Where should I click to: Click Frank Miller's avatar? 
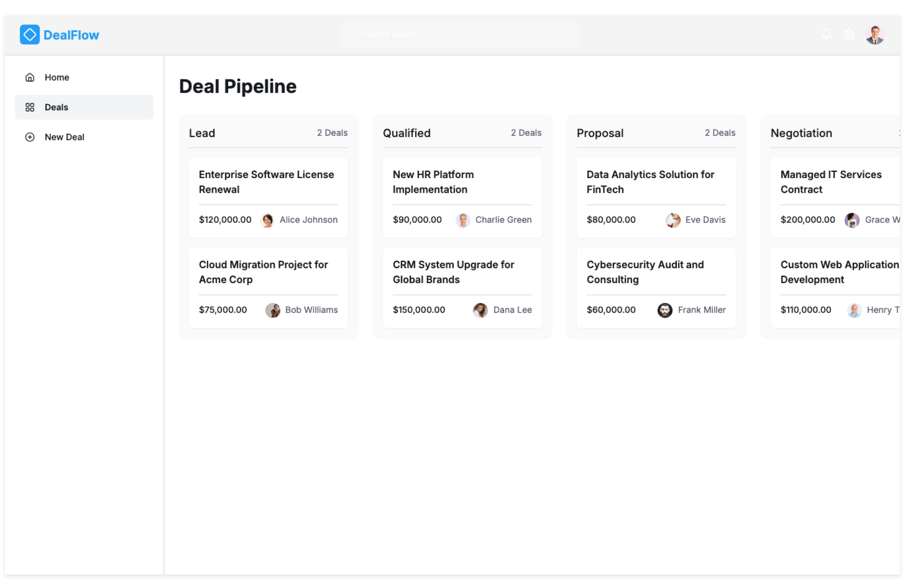click(x=665, y=310)
